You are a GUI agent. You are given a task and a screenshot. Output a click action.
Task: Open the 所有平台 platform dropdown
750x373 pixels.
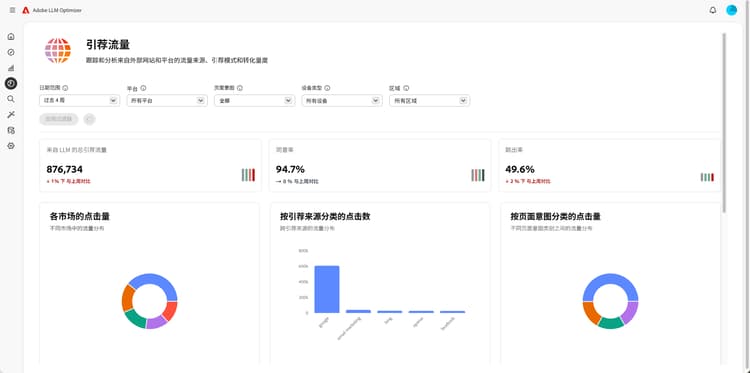[x=167, y=100]
